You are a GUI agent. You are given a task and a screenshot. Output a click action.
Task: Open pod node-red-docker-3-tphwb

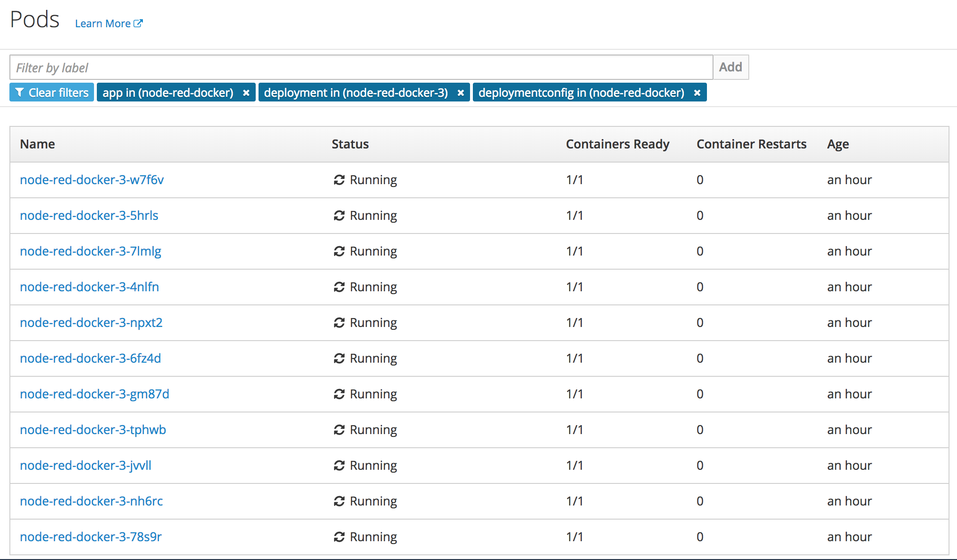coord(93,430)
